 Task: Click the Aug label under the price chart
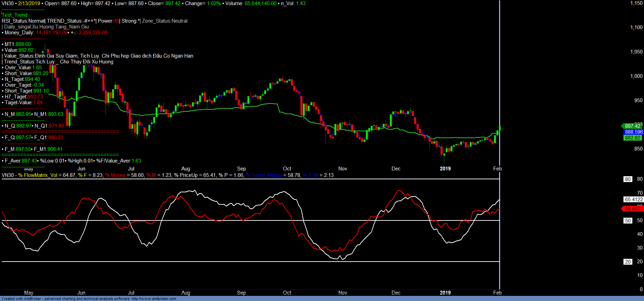click(x=186, y=169)
